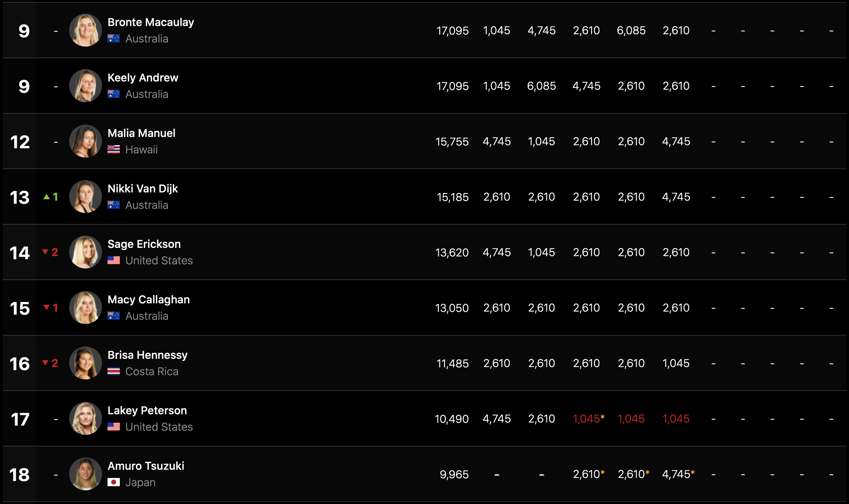
Task: Click the Hawaii flag under Malia Manuel
Action: (x=114, y=149)
